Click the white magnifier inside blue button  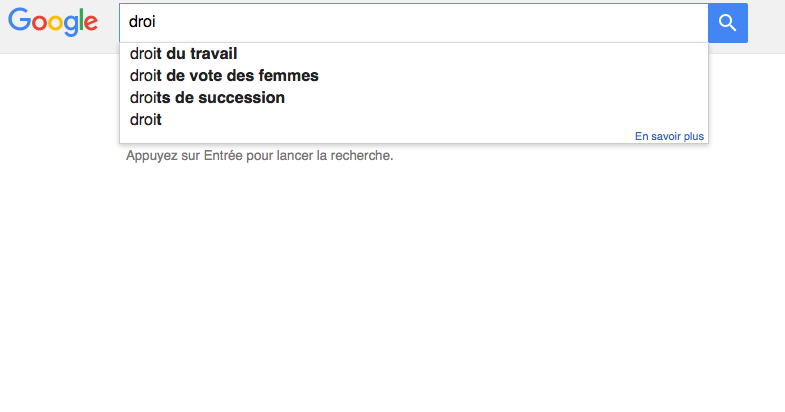(727, 23)
